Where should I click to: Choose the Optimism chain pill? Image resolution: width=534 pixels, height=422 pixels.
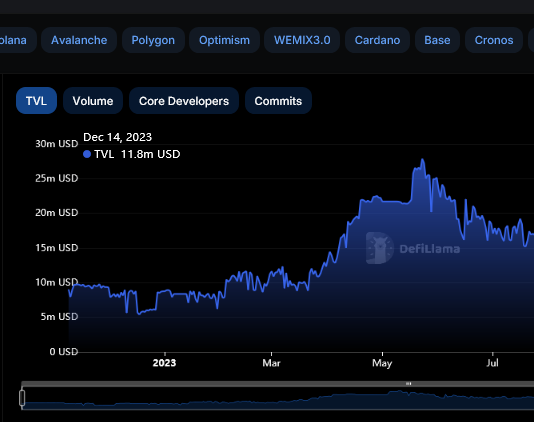[x=224, y=40]
